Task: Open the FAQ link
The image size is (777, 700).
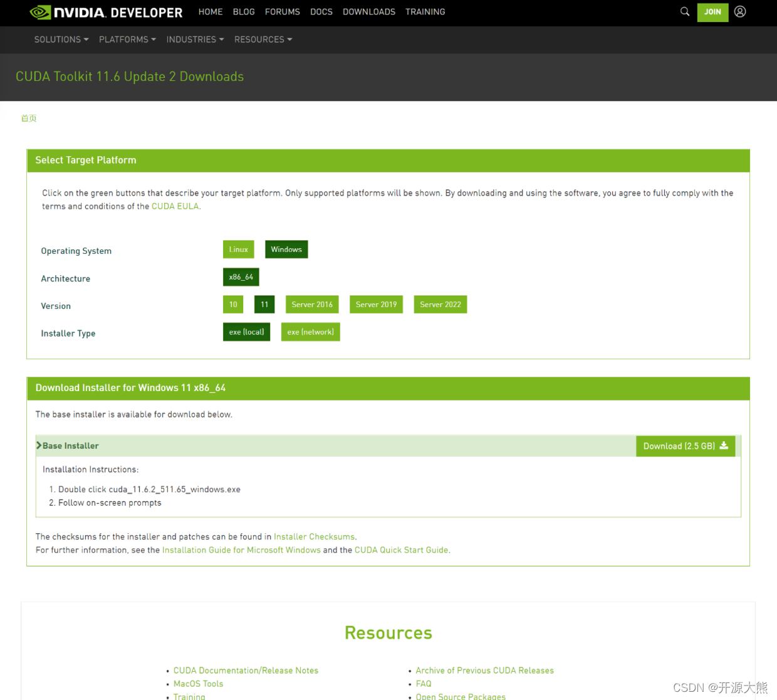Action: pyautogui.click(x=424, y=684)
